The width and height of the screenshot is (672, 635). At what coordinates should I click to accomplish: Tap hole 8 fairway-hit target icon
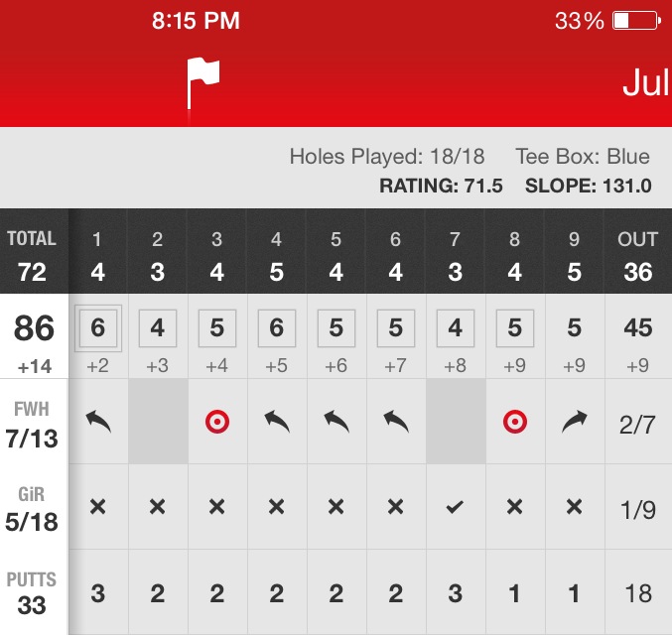515,423
